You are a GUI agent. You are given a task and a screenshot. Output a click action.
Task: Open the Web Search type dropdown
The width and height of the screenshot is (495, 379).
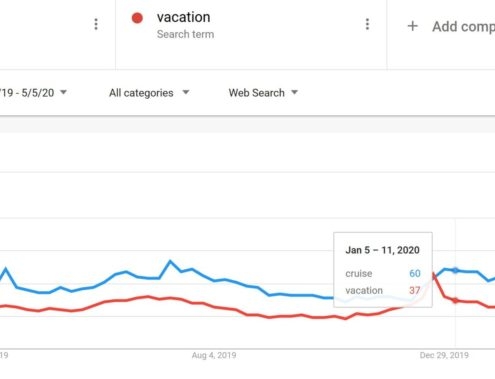pos(263,93)
